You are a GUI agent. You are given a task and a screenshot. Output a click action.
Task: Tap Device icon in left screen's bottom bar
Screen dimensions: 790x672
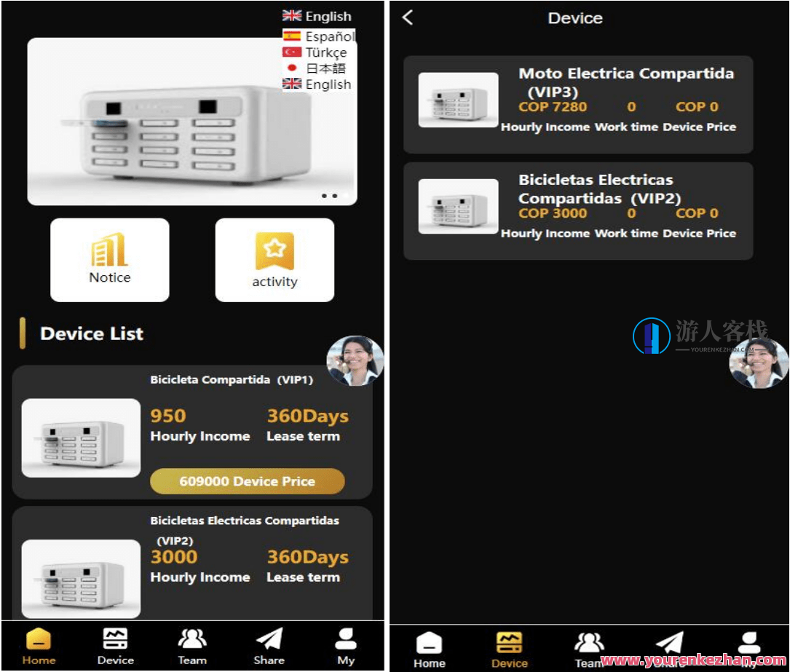(x=115, y=646)
